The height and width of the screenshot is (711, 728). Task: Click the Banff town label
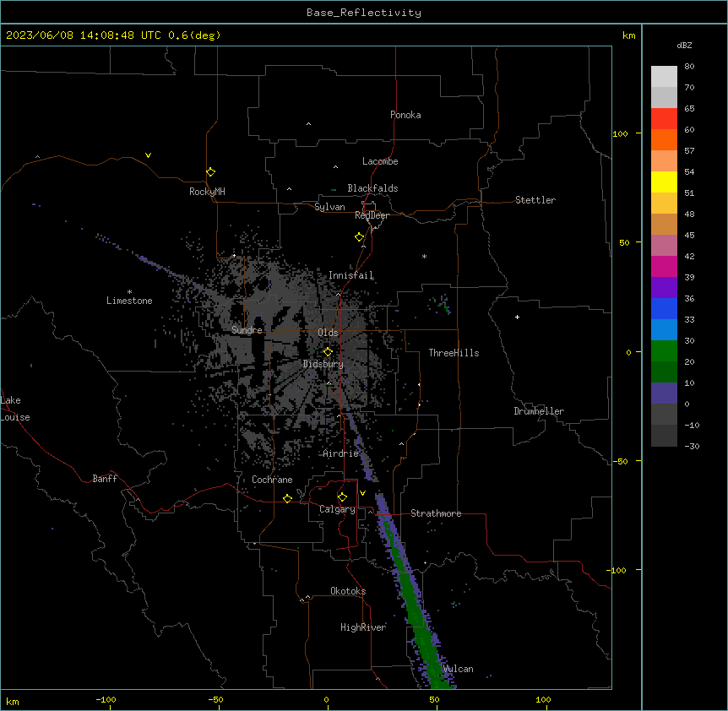tap(105, 479)
